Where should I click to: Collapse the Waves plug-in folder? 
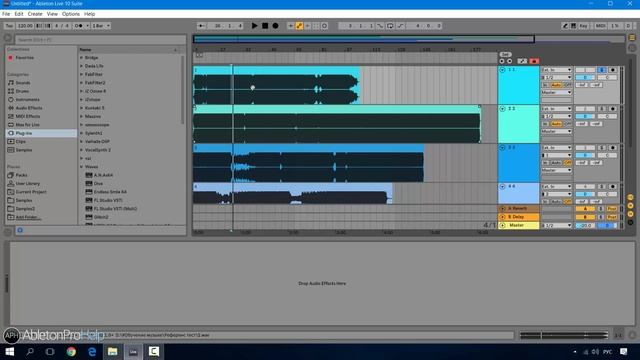click(x=82, y=167)
